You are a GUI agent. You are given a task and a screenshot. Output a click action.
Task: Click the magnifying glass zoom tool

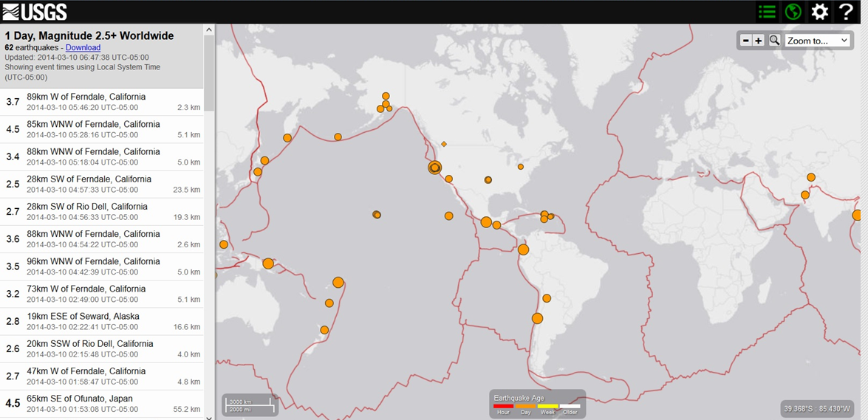pos(774,41)
